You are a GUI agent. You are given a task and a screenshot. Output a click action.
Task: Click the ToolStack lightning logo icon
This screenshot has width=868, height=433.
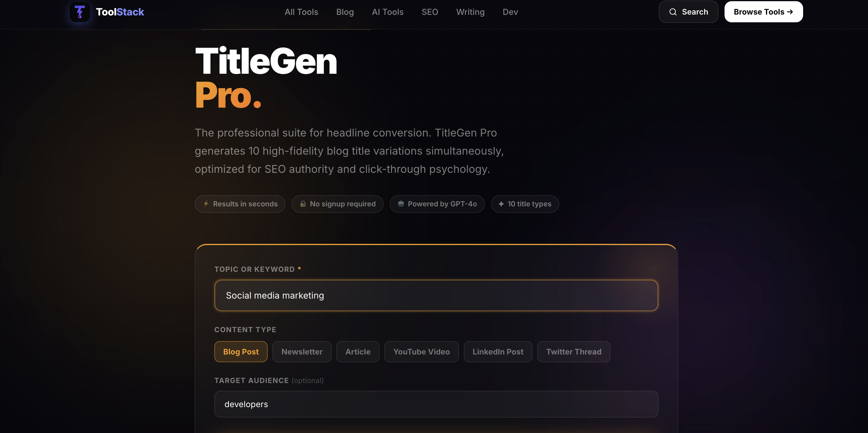pos(79,12)
